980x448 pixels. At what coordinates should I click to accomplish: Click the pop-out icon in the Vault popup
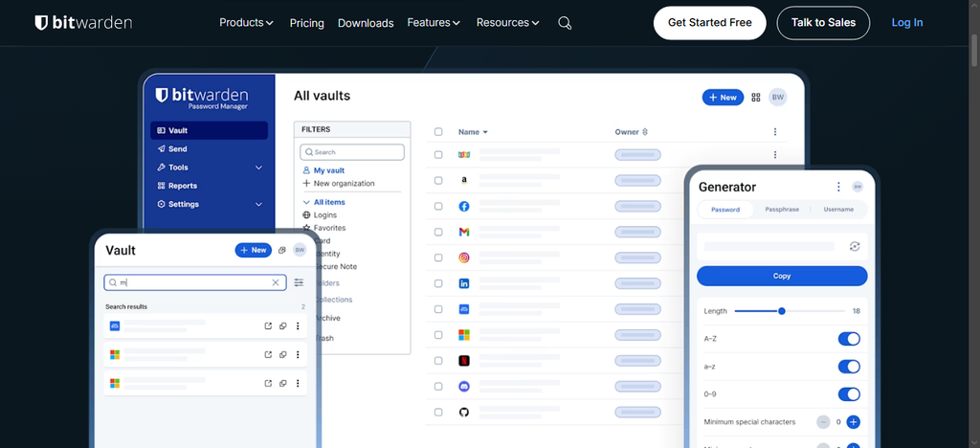click(282, 250)
